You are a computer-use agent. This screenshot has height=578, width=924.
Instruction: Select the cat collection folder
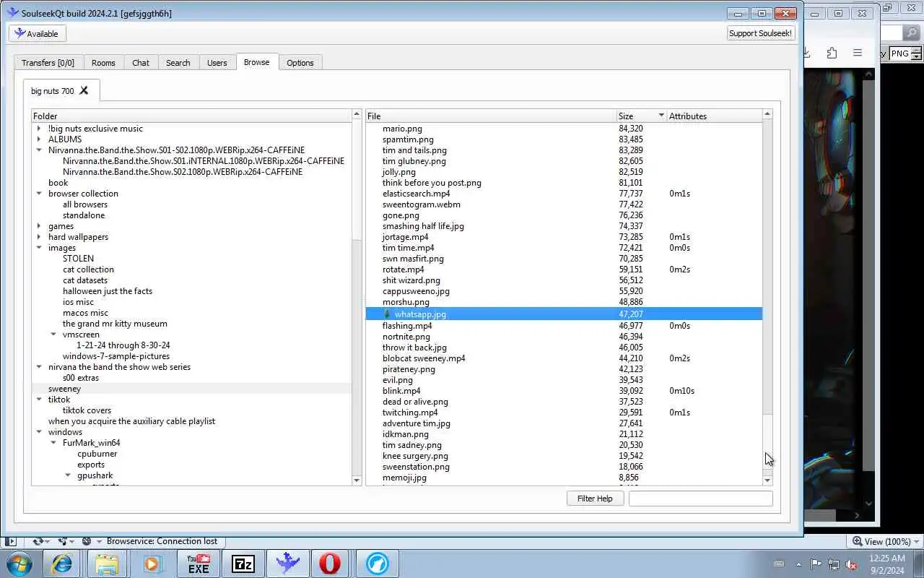(x=88, y=269)
